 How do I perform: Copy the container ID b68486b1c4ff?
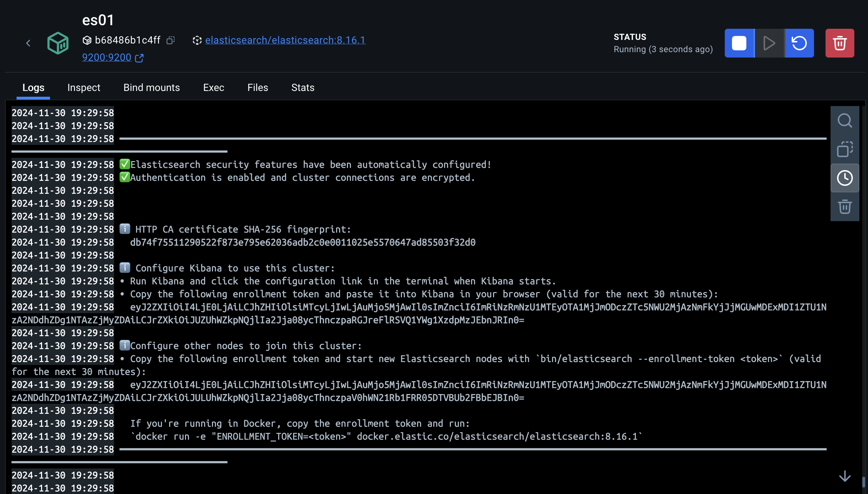[171, 40]
